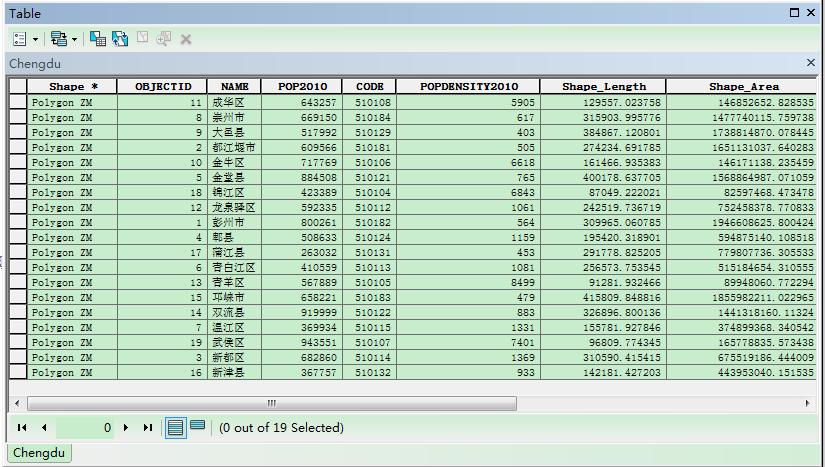
Task: Click the NAME cell 都江堰市
Action: pyautogui.click(x=234, y=147)
